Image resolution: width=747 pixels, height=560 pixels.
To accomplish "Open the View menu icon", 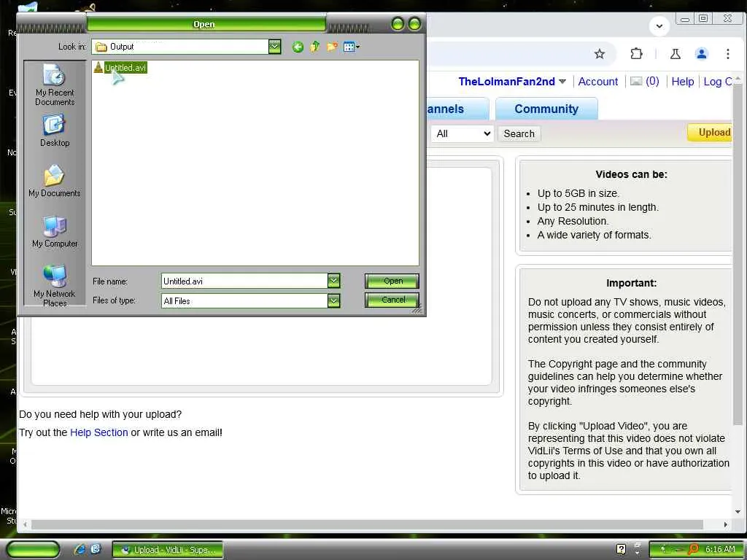I will coord(352,47).
